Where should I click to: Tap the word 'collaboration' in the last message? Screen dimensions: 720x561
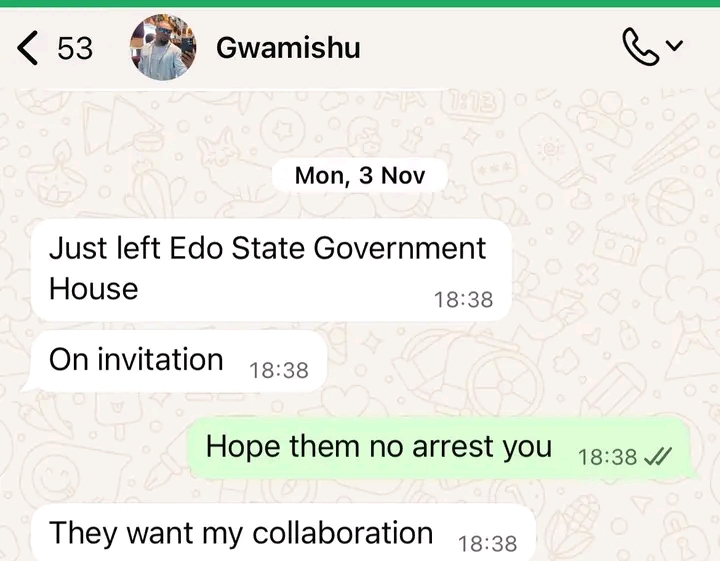pyautogui.click(x=343, y=533)
